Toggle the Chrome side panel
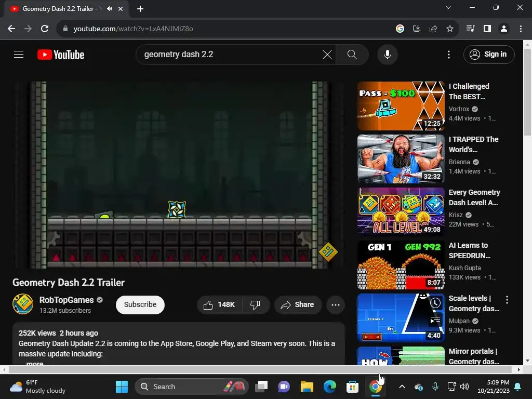 (487, 29)
